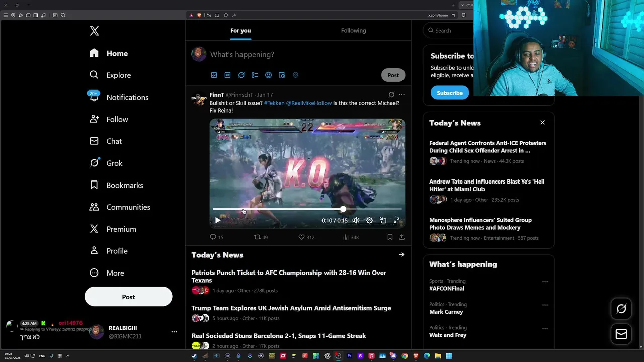The image size is (644, 362).
Task: Share FinnT's post
Action: click(x=401, y=237)
